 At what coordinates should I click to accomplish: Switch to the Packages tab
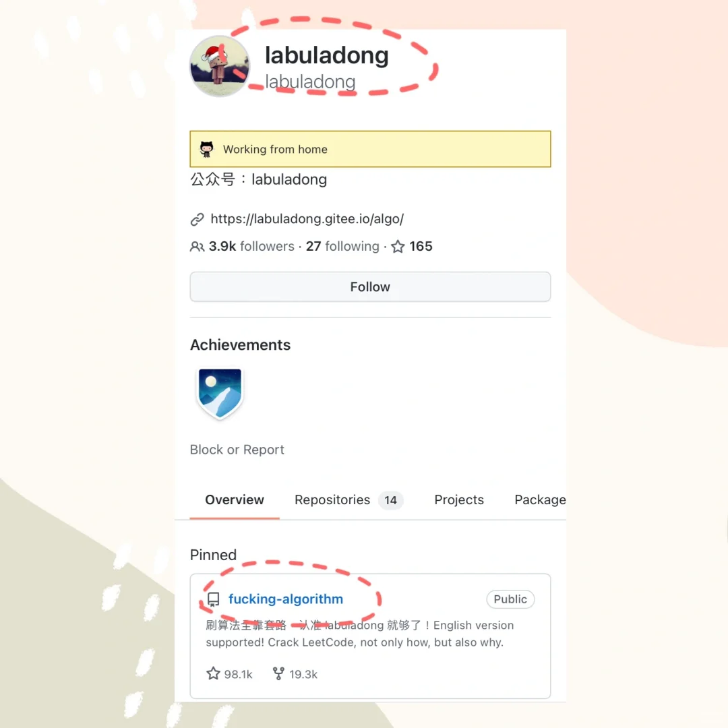540,500
